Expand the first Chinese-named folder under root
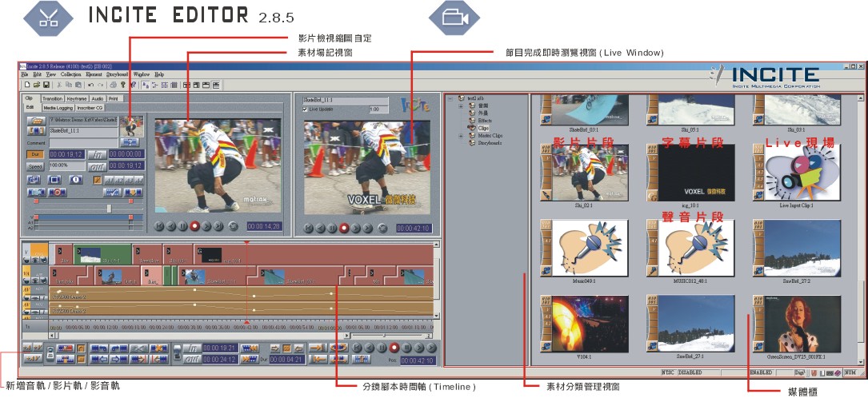This screenshot has width=868, height=402. [461, 106]
